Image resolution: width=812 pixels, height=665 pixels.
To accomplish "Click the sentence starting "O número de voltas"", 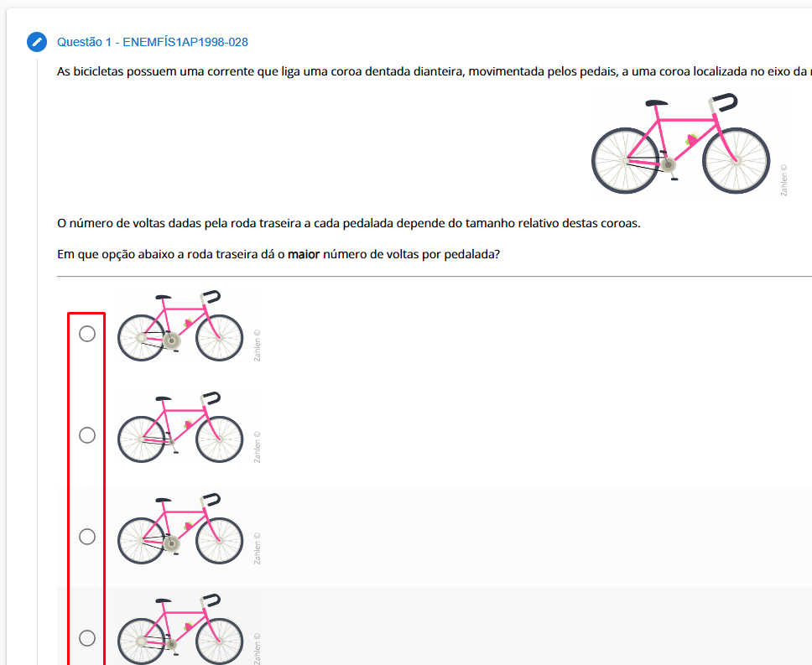I will (x=348, y=223).
